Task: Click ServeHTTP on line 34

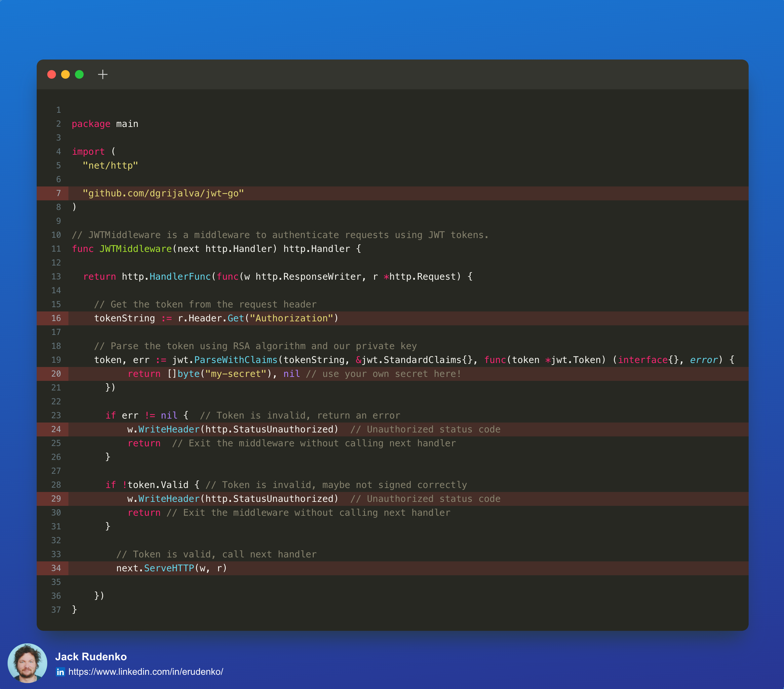Action: coord(169,568)
